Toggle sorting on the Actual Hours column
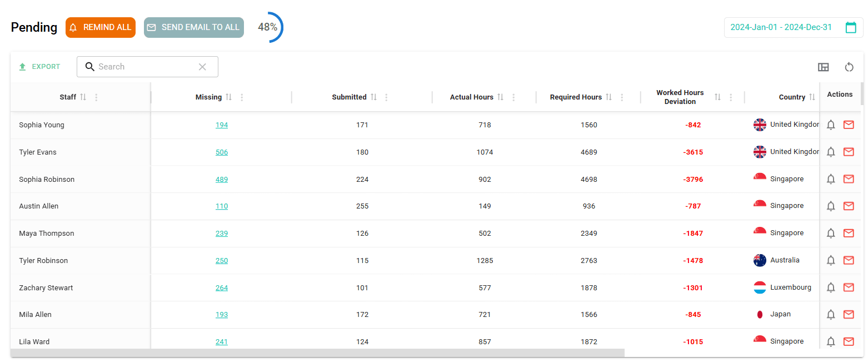Image resolution: width=868 pixels, height=362 pixels. [x=501, y=97]
